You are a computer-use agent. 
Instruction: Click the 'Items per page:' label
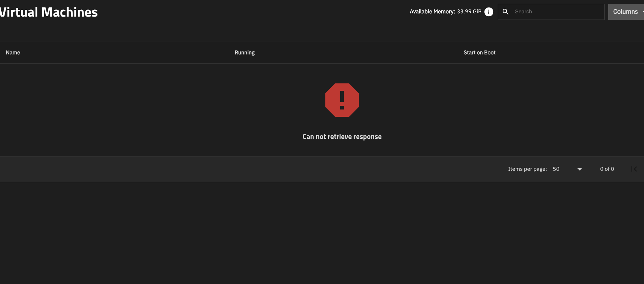(x=527, y=169)
